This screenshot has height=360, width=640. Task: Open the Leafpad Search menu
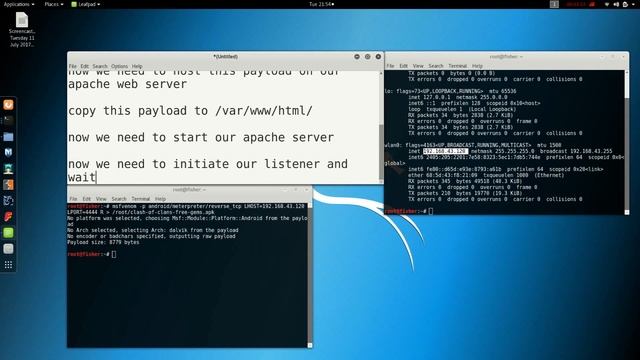tap(100, 66)
